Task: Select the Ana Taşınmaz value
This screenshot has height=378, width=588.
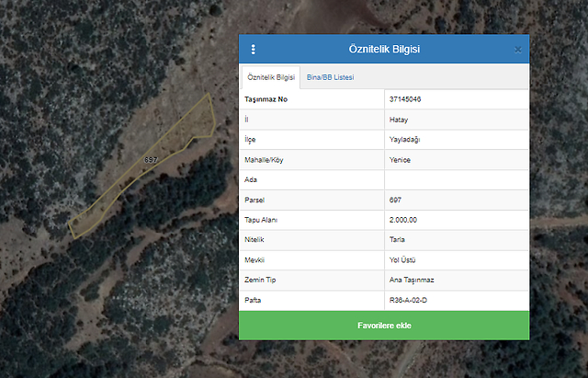Action: click(410, 281)
